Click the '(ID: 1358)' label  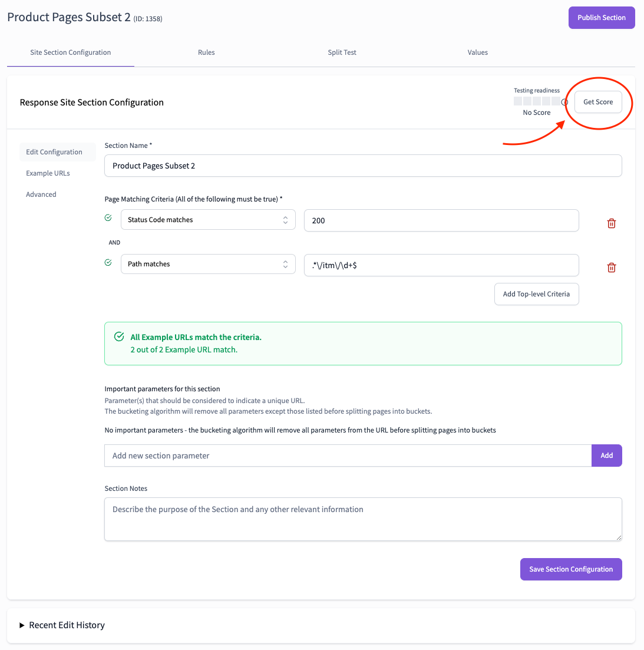(x=148, y=19)
